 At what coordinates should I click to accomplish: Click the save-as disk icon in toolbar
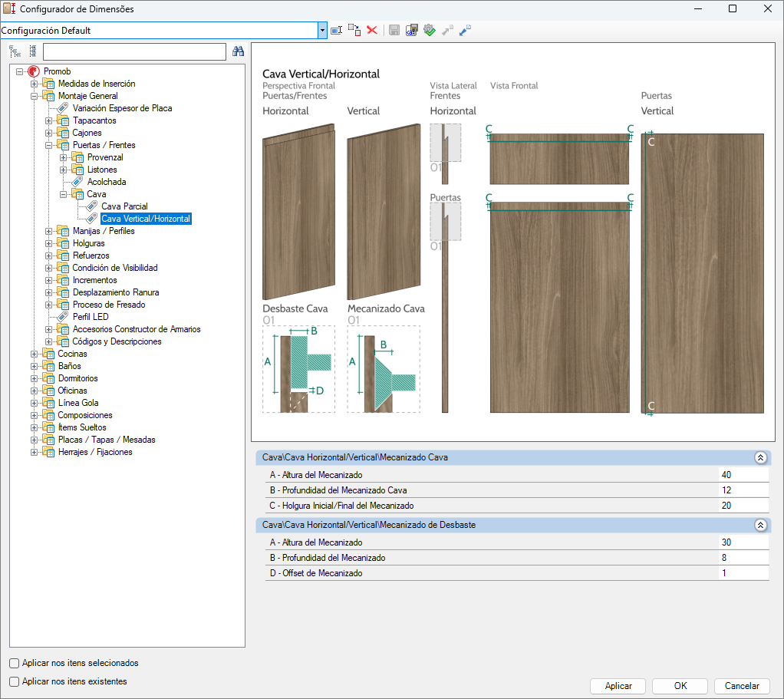point(412,30)
